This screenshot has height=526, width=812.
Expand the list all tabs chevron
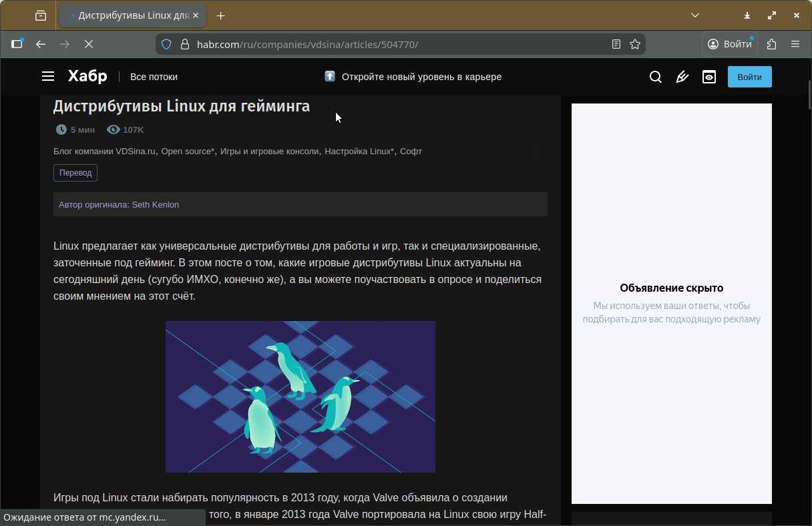point(695,15)
